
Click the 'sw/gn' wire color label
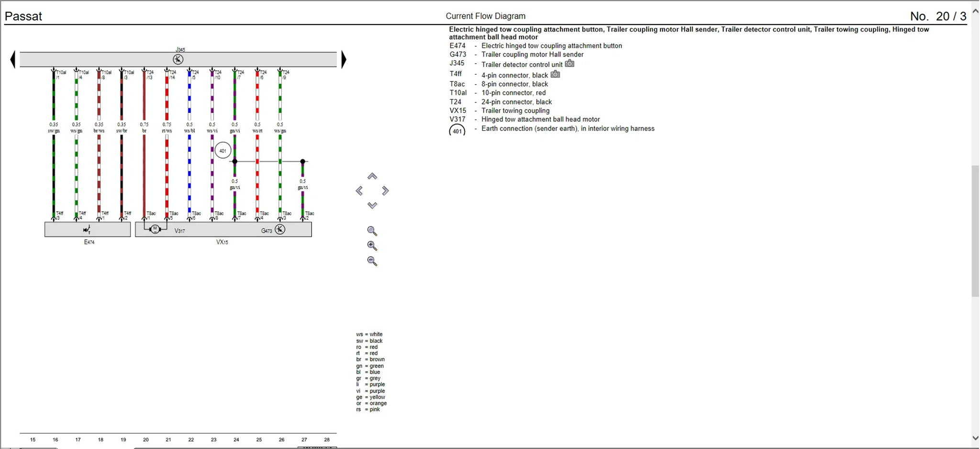point(54,131)
